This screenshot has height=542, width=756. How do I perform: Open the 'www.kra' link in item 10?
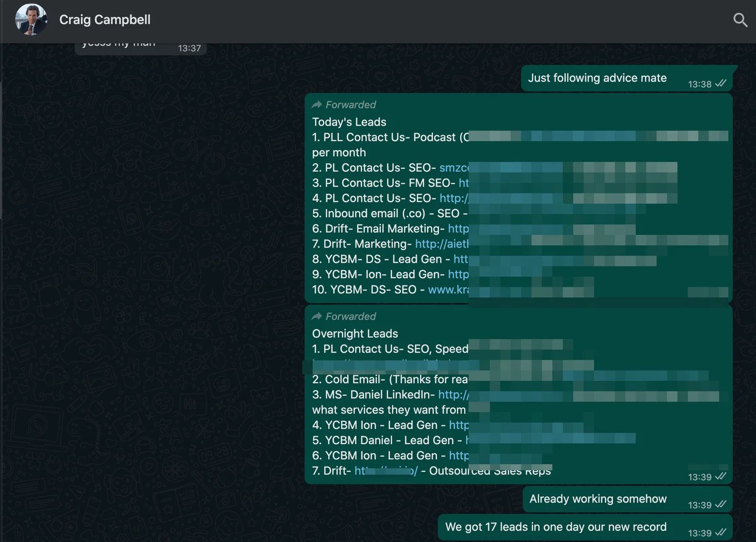(448, 290)
